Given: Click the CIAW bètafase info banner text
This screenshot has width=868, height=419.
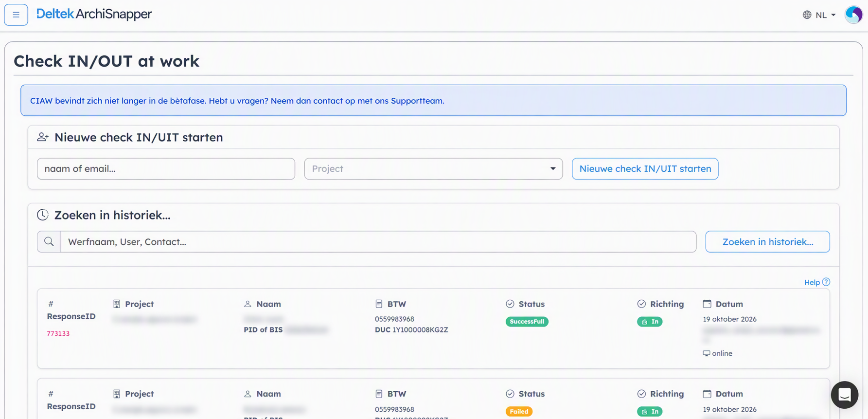Looking at the screenshot, I should [x=237, y=101].
